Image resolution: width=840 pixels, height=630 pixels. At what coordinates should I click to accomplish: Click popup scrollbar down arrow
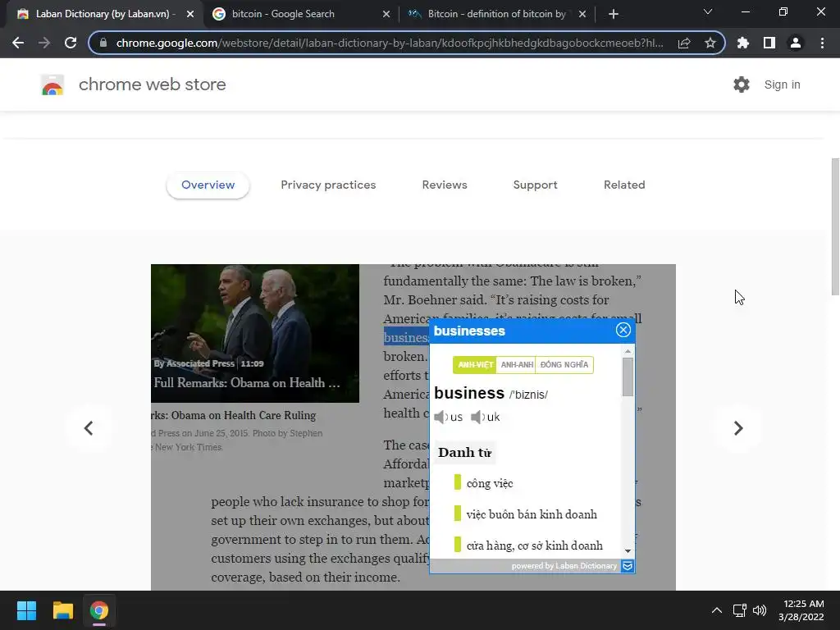(628, 551)
